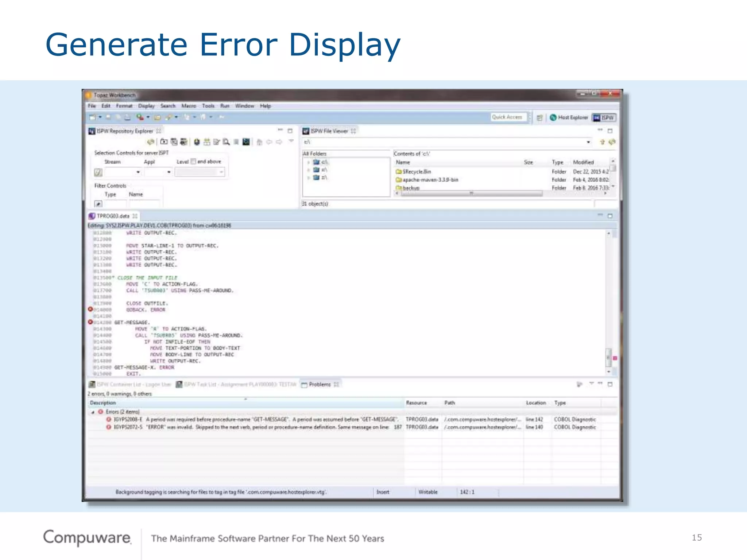Image resolution: width=747 pixels, height=560 pixels.
Task: Click the Home icon in Repository Explorer
Action: (259, 142)
